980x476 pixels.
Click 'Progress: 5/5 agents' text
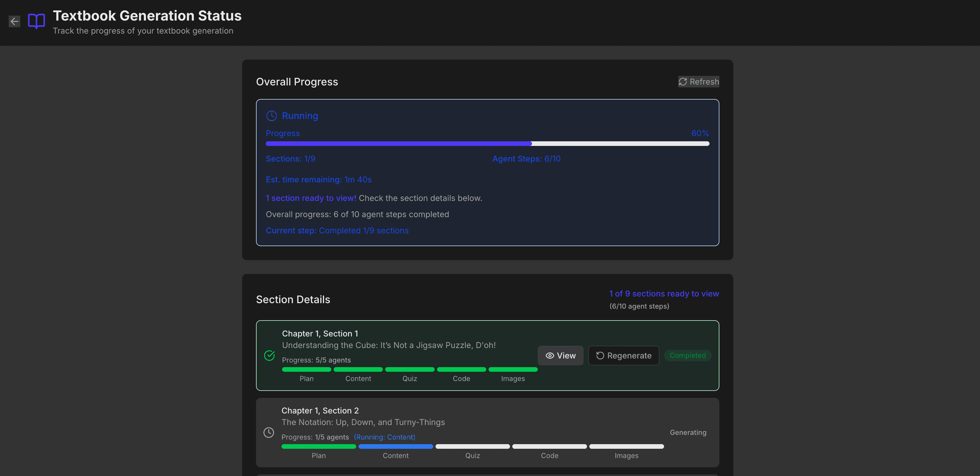tap(317, 360)
